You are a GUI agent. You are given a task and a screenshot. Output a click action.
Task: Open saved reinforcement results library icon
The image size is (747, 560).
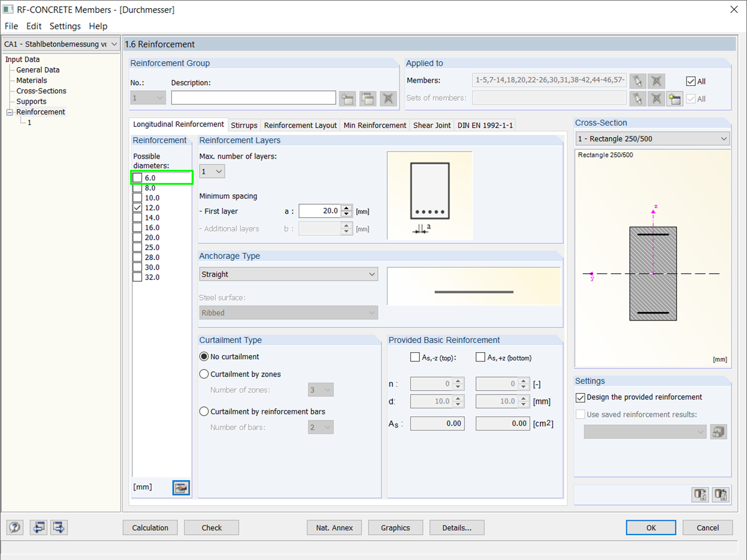pos(719,431)
